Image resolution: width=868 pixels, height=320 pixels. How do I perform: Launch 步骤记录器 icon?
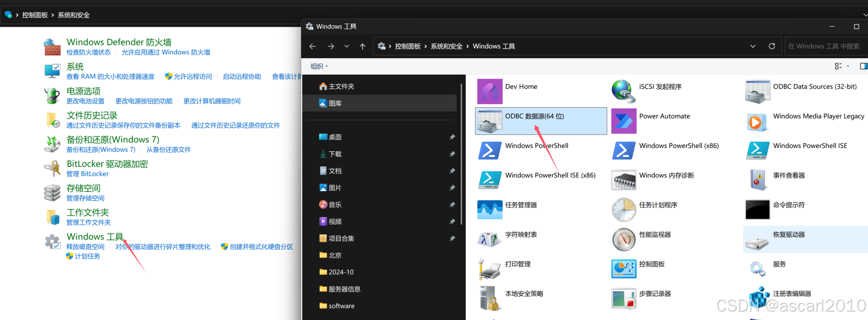pyautogui.click(x=623, y=298)
